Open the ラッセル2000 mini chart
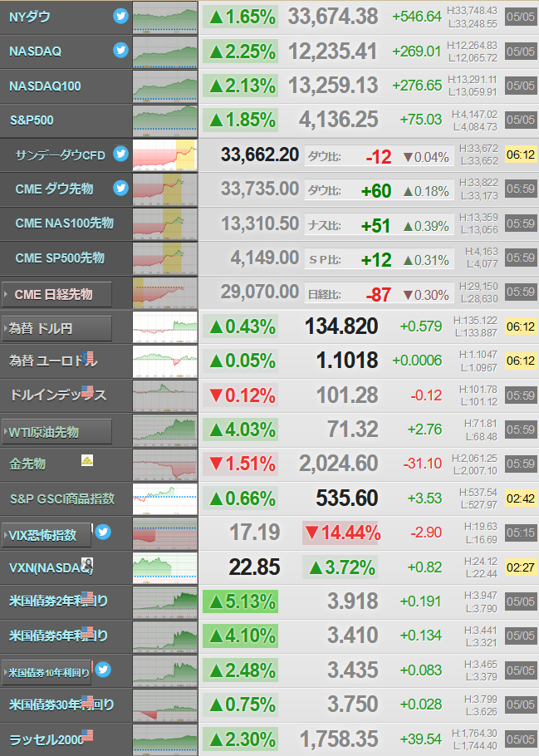The image size is (539, 756). click(165, 739)
